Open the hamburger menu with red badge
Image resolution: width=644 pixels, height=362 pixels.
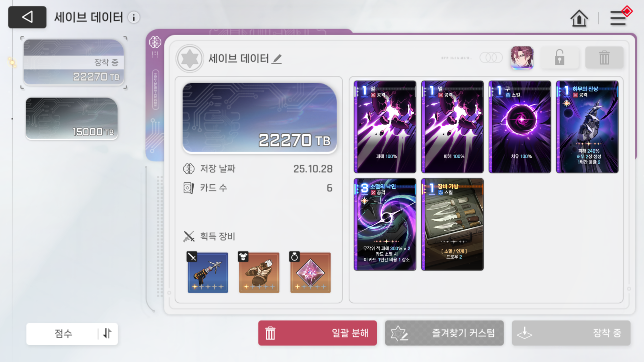point(618,17)
